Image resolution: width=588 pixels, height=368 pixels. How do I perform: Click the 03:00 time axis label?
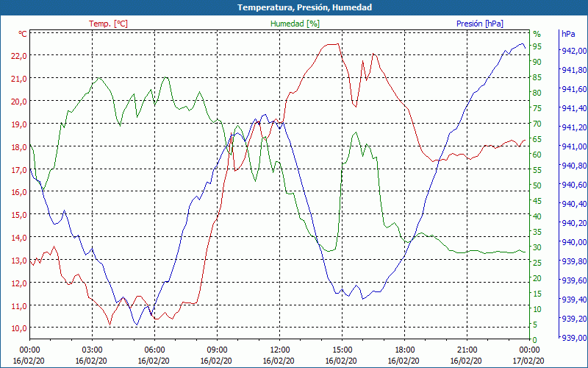click(93, 350)
